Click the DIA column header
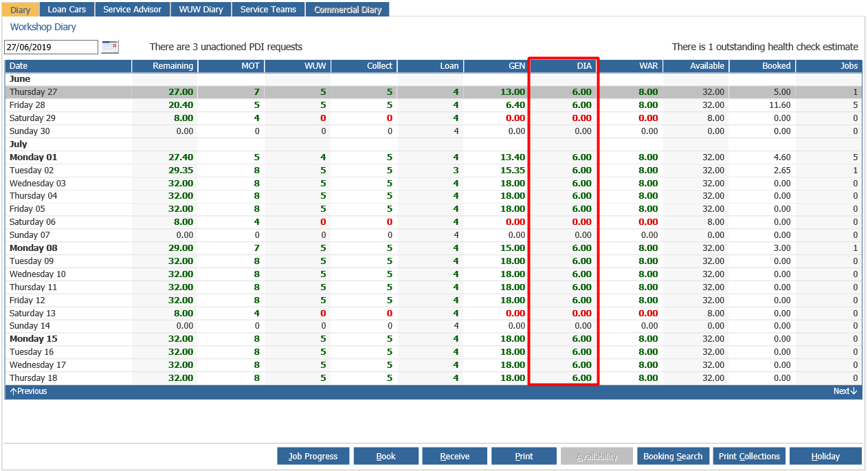This screenshot has width=868, height=471. click(x=564, y=66)
